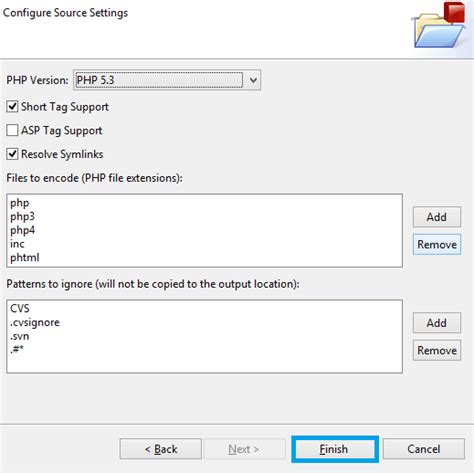
Task: Toggle Resolve Symlinks checkbox
Action: point(12,154)
